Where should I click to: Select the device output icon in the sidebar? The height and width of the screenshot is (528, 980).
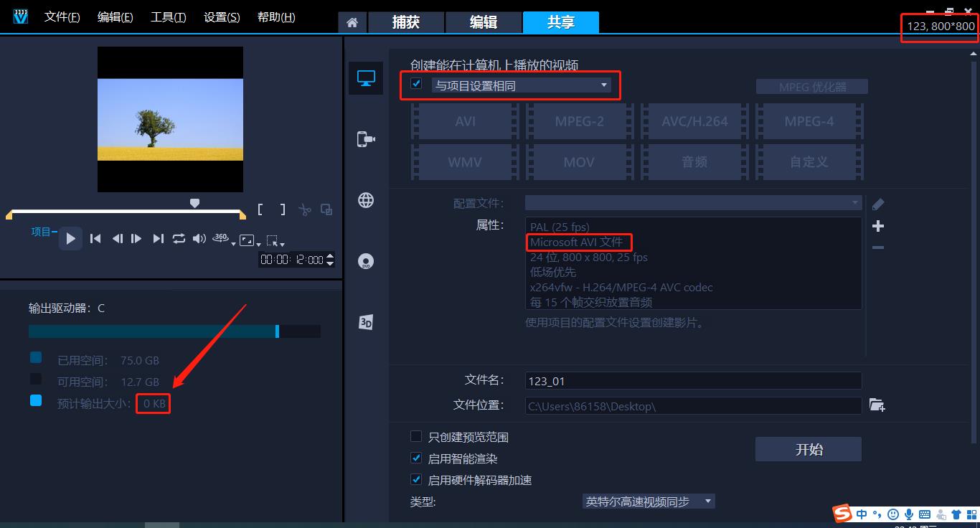point(366,139)
